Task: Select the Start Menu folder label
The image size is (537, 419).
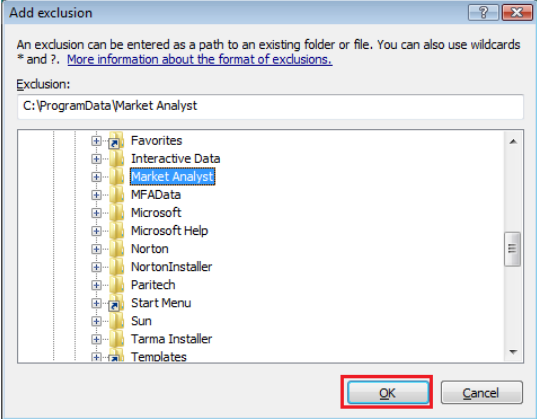Action: coord(161,303)
